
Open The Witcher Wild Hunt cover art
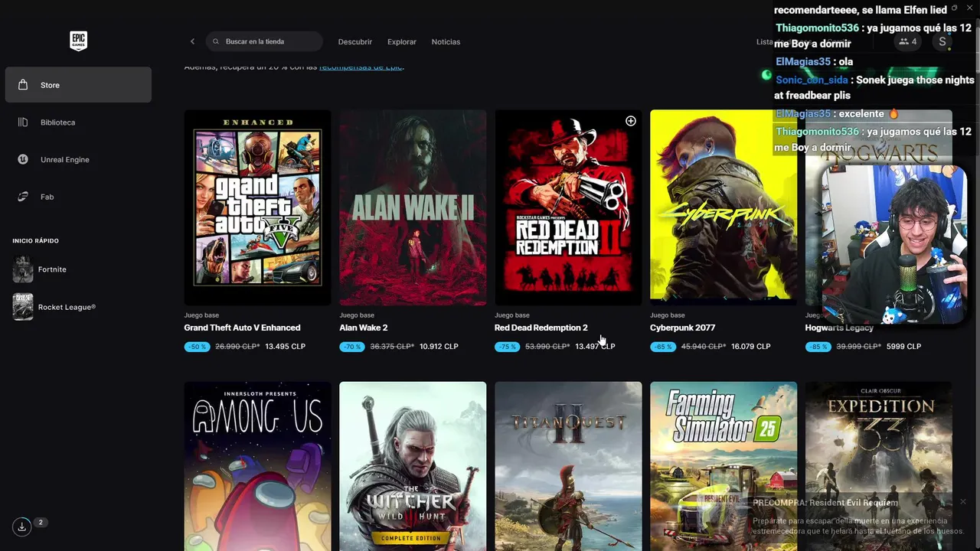[413, 466]
